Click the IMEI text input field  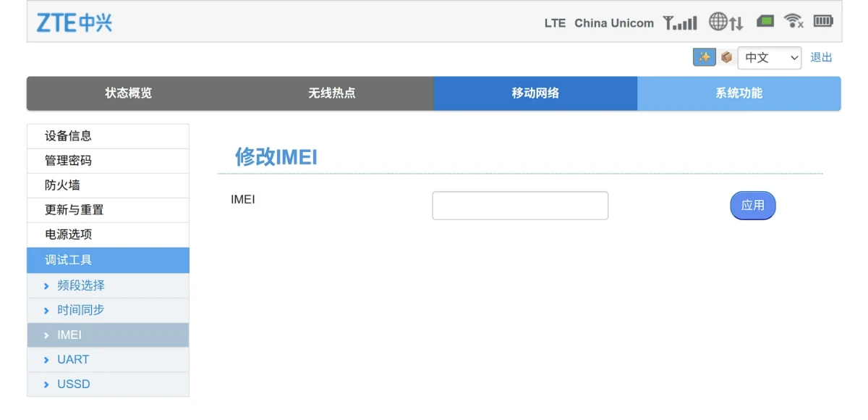pyautogui.click(x=520, y=206)
